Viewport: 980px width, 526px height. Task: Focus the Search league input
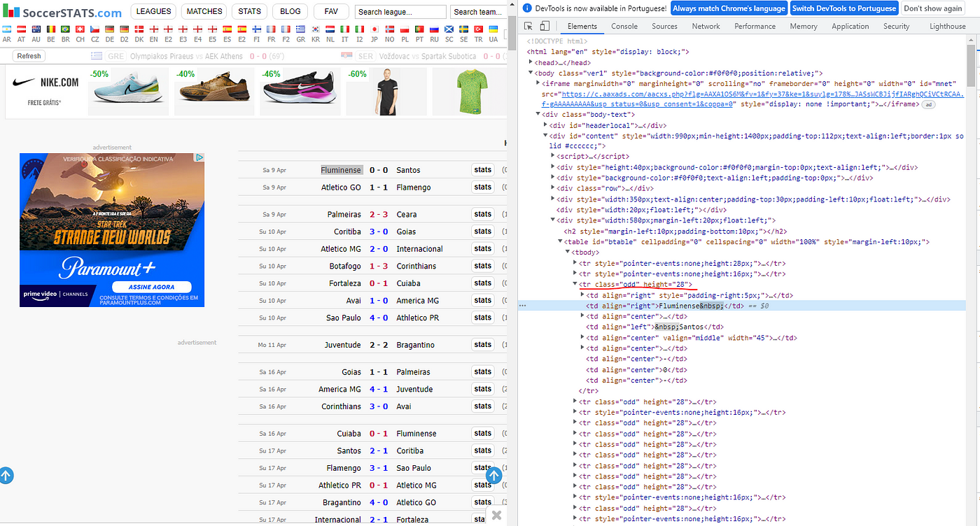tap(400, 12)
